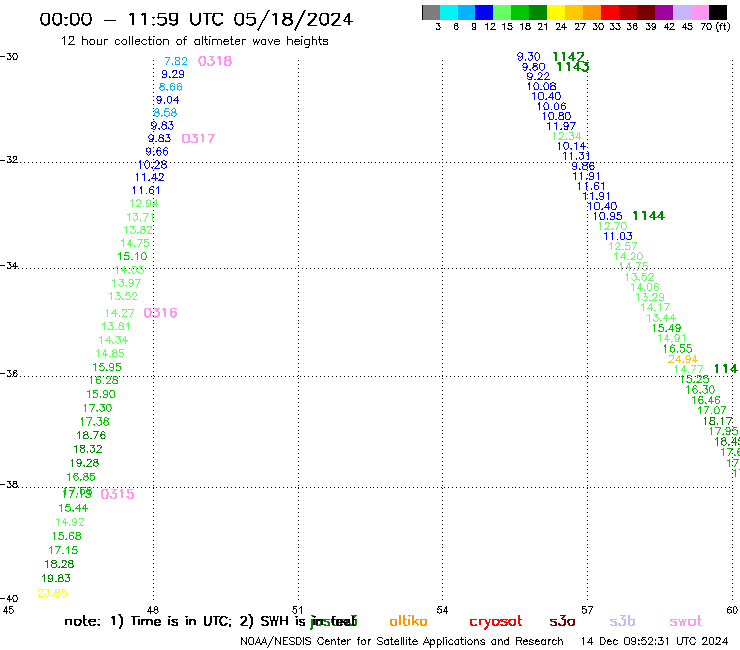Click the longitude axis label 54

442,610
